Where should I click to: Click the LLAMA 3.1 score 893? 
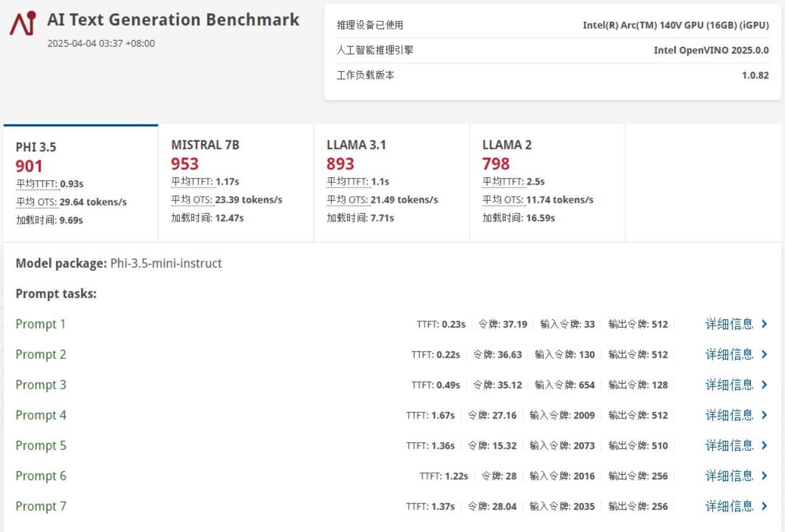pos(340,164)
